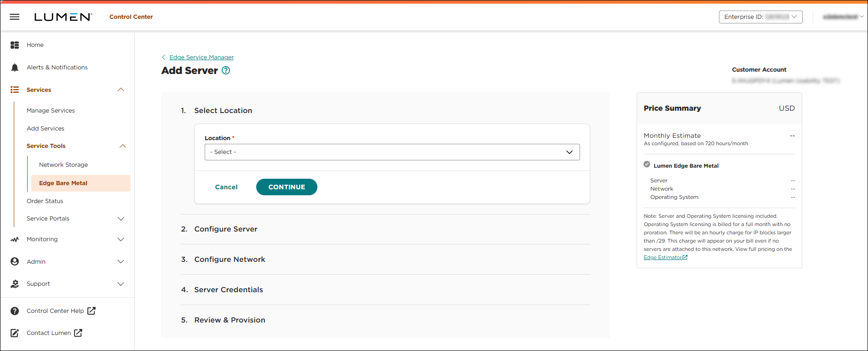868x351 pixels.
Task: Click step 3 Configure Network
Action: coord(230,260)
